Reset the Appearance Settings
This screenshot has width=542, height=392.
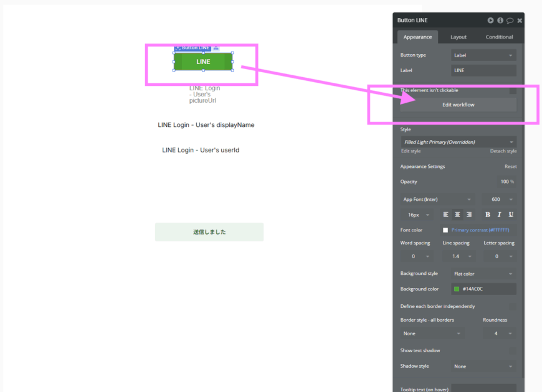511,167
